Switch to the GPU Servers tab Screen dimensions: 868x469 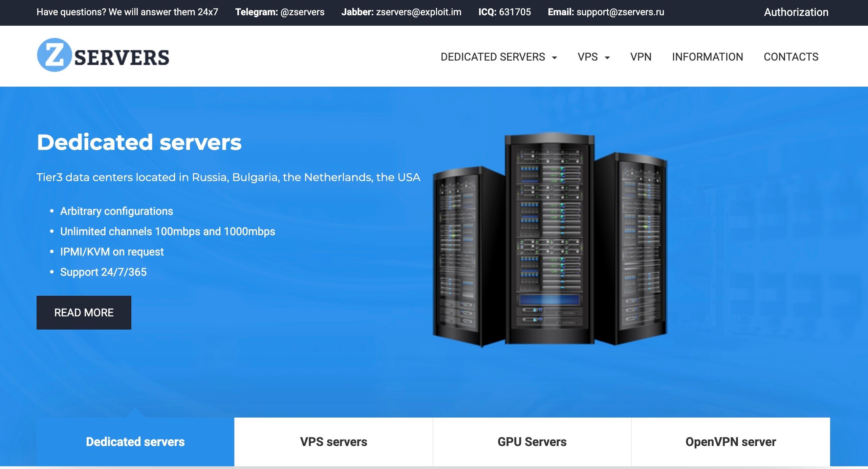(532, 442)
